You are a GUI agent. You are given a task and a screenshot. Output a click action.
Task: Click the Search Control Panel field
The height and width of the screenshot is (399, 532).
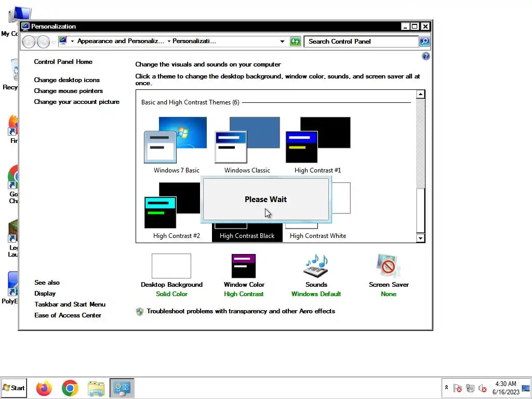click(361, 42)
